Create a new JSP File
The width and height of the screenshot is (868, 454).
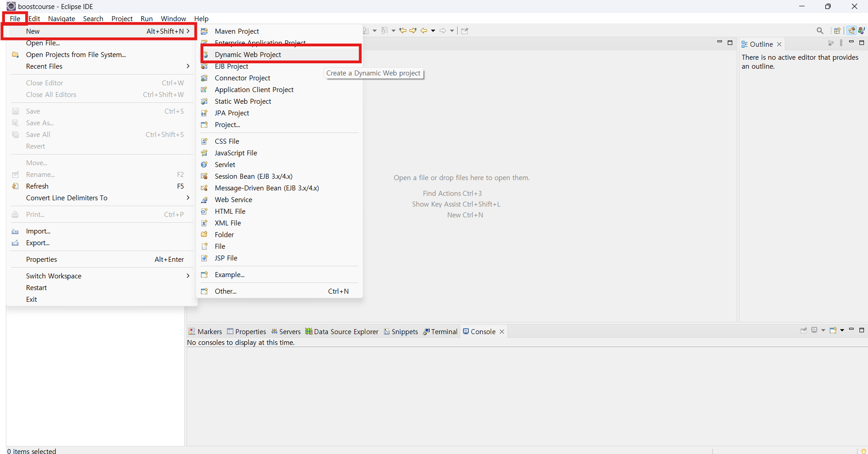click(x=279, y=258)
